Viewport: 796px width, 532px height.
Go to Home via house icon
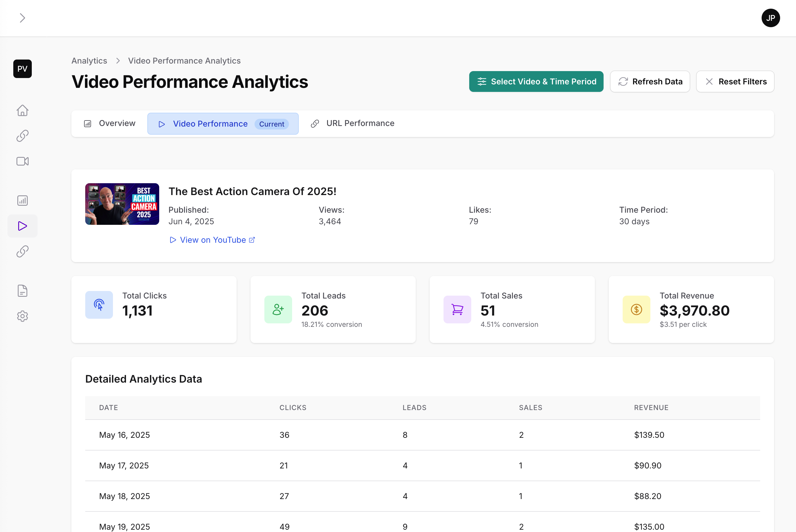pos(22,110)
